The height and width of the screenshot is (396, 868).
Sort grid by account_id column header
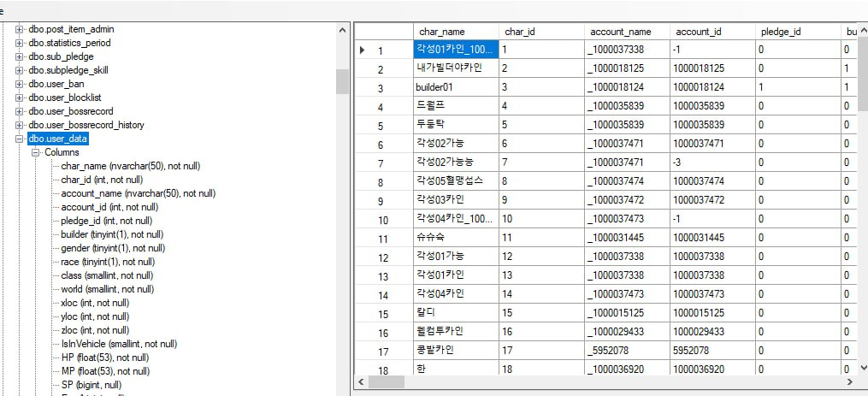coord(712,32)
